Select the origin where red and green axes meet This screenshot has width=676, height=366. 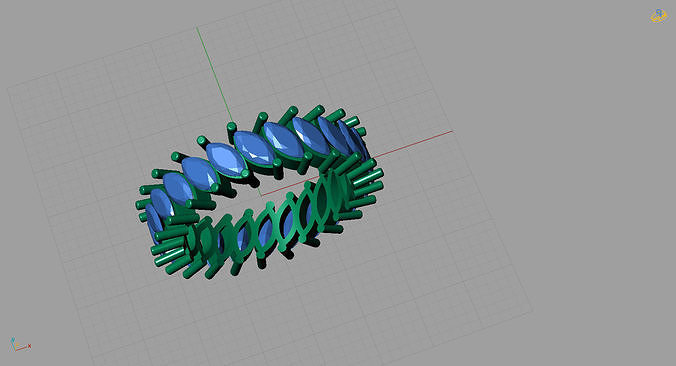click(x=261, y=195)
